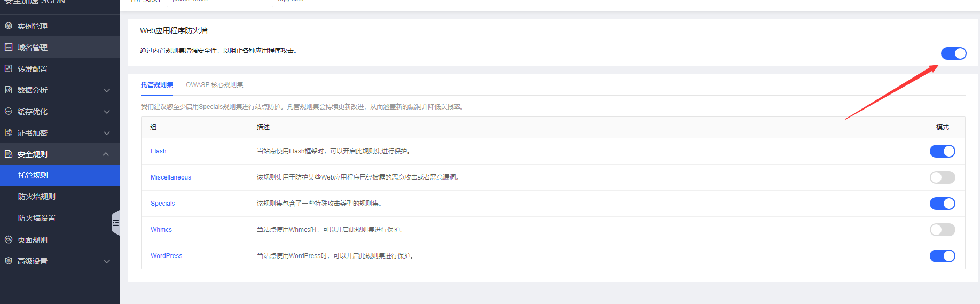
Task: Switch to the OWASP 核心规则集 tab
Action: [x=215, y=85]
